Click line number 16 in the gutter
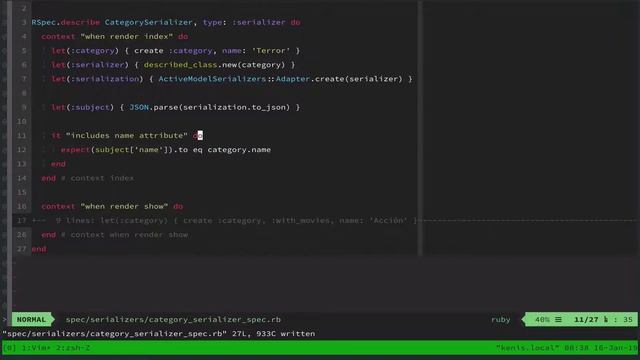Image resolution: width=640 pixels, height=360 pixels. [22, 206]
